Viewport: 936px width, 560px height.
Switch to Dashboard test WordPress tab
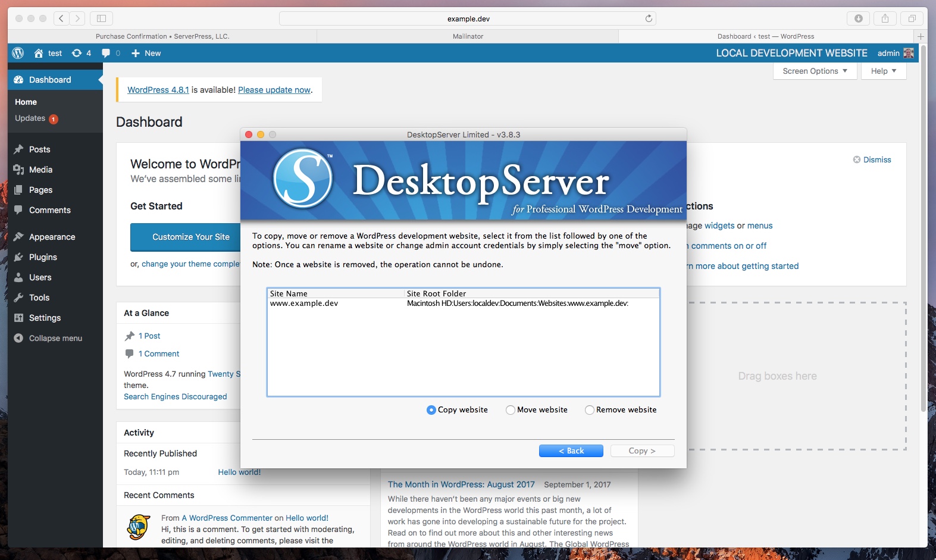click(x=766, y=36)
